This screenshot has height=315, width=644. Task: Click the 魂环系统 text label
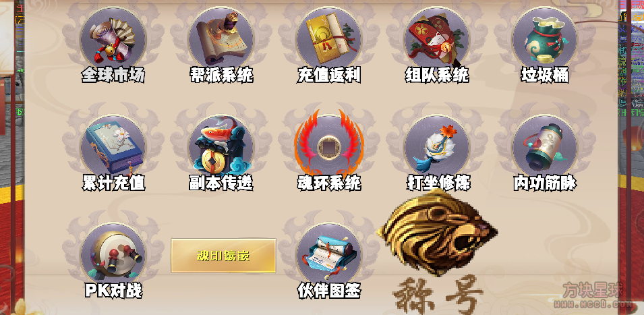329,183
